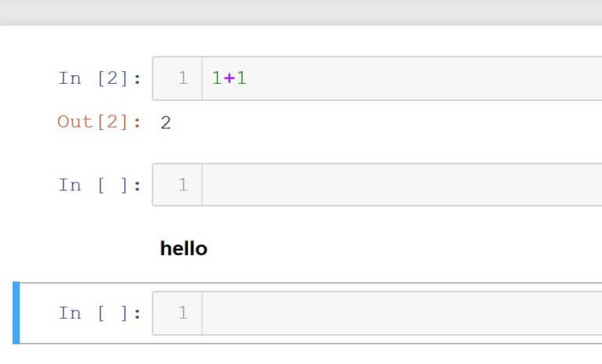Click line number 1 in the 1+1 cell

pyautogui.click(x=183, y=78)
